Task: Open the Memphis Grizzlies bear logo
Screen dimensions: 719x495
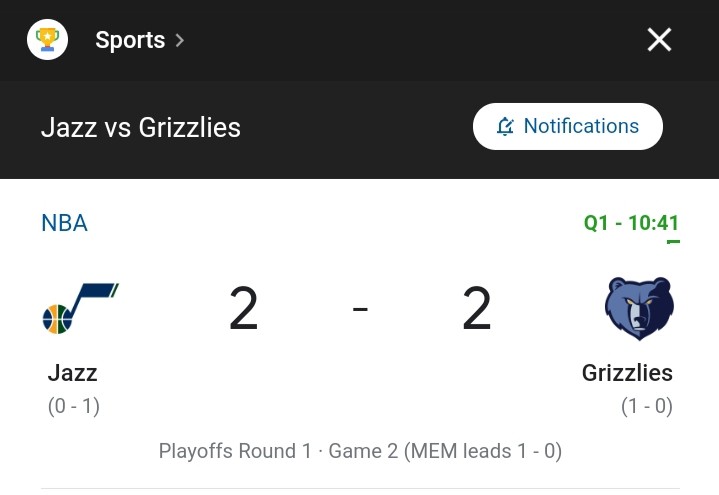Action: (x=639, y=309)
